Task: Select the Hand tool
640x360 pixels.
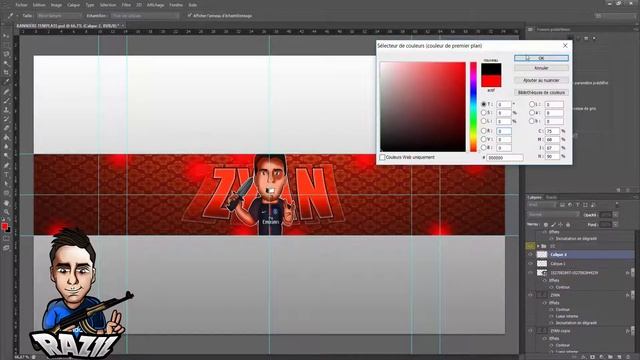Action: click(x=6, y=203)
